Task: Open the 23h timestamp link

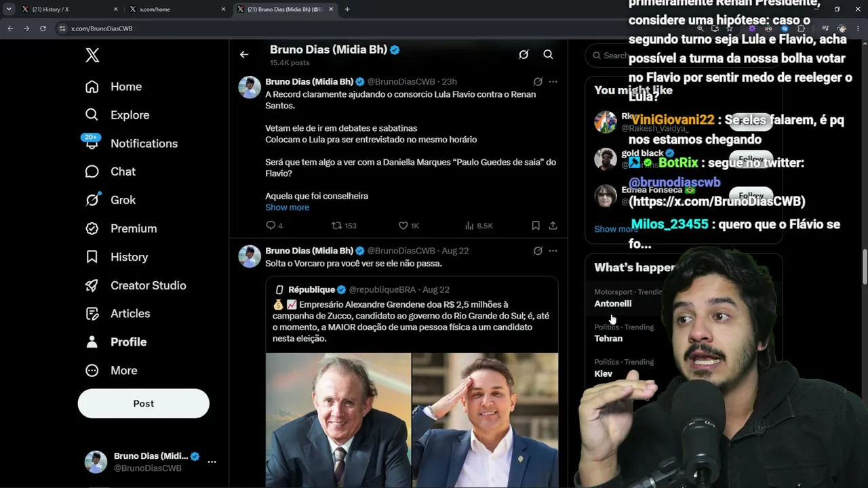Action: 450,82
